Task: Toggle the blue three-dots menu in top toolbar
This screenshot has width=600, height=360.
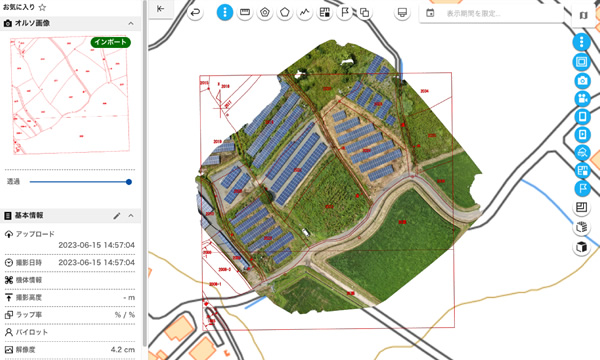Action: (225, 13)
